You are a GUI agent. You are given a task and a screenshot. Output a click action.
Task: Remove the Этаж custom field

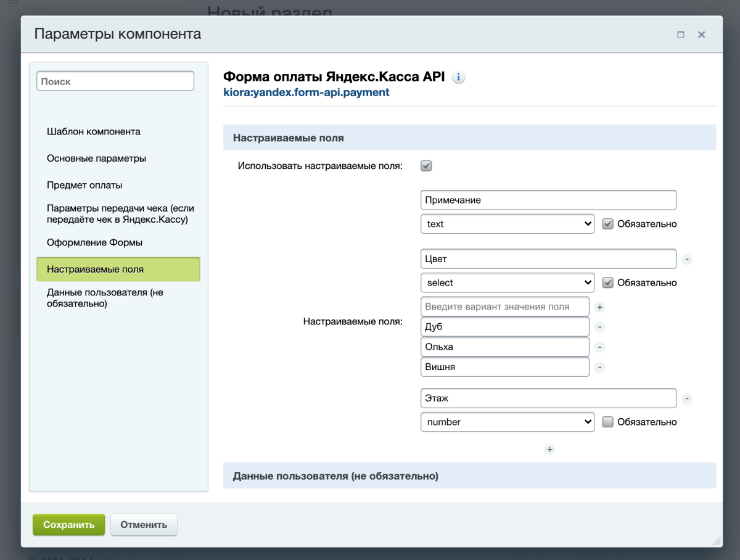click(687, 398)
